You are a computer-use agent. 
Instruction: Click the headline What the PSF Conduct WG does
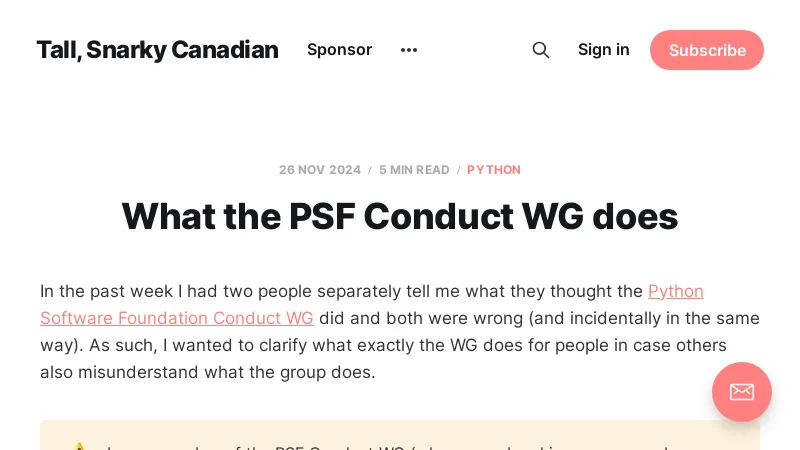(x=400, y=216)
